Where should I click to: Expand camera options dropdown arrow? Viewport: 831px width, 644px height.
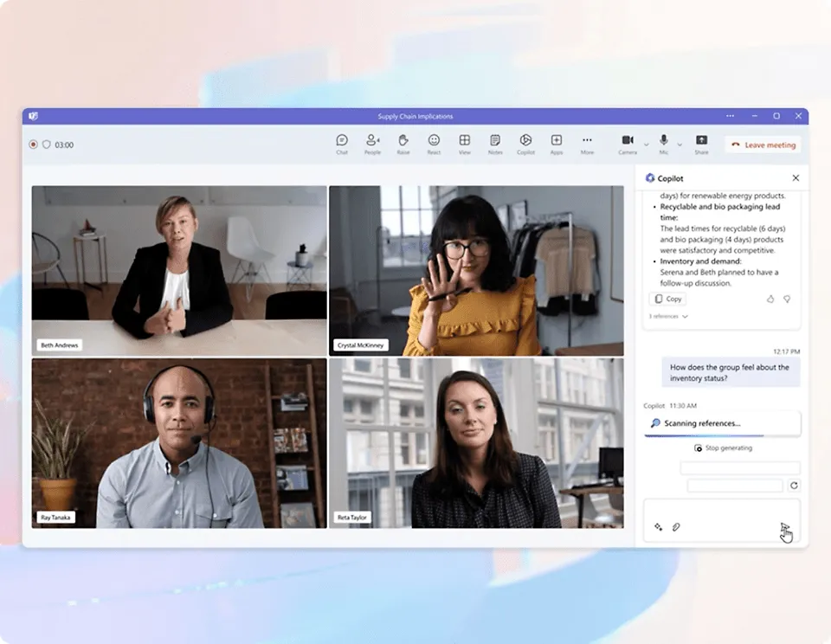tap(646, 145)
